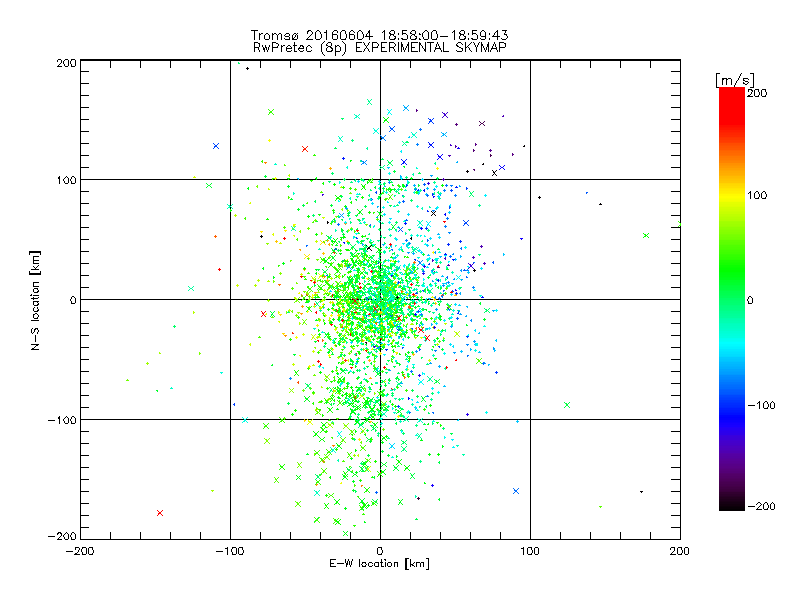
Task: Click the colorbar label '-100' beside blue
Action: pos(761,405)
